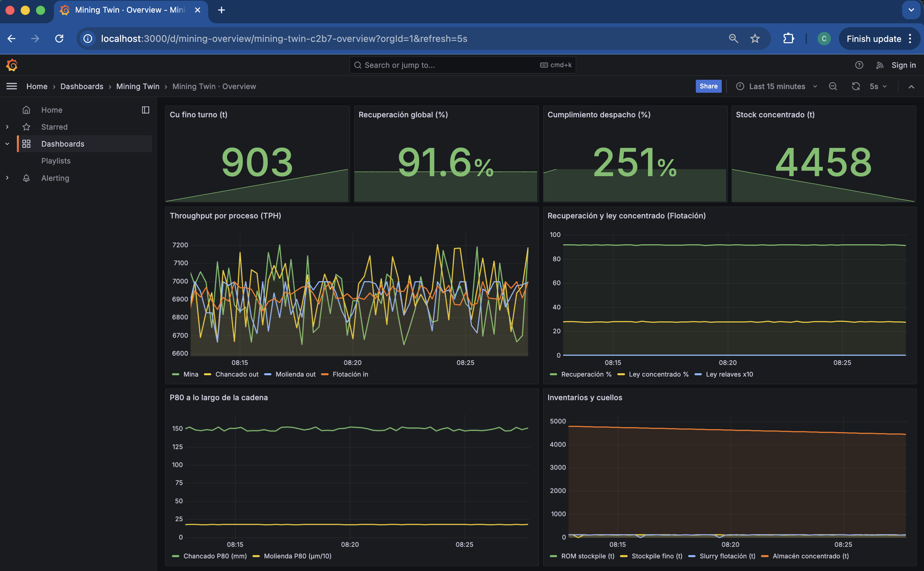This screenshot has width=924, height=571.
Task: Collapse the Dashboards section in the sidebar
Action: pyautogui.click(x=7, y=144)
